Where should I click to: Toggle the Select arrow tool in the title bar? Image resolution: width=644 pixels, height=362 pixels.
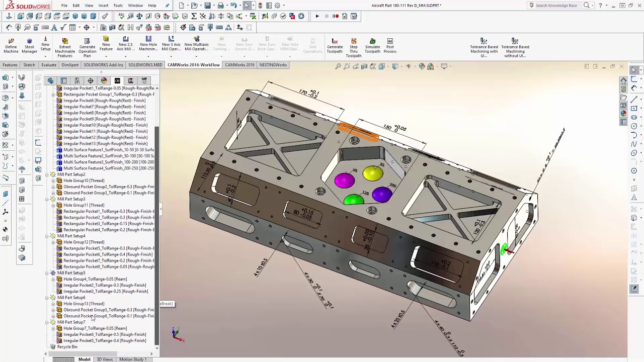coord(247,6)
